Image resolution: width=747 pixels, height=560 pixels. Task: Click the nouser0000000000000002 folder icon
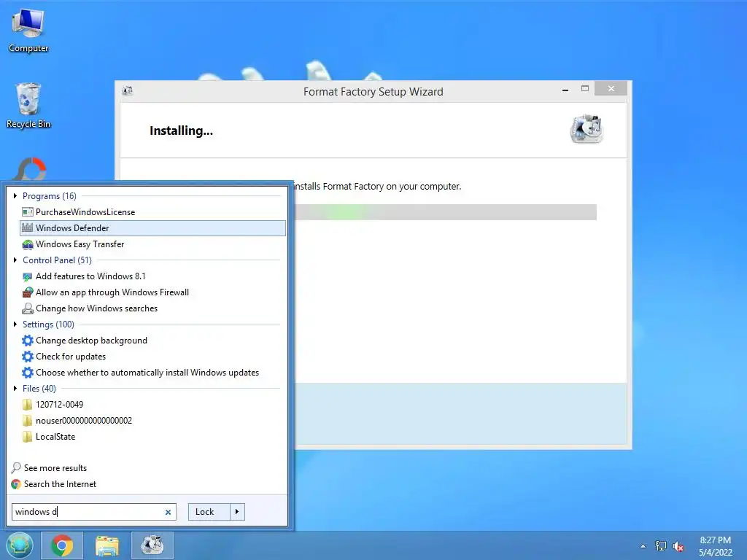28,421
